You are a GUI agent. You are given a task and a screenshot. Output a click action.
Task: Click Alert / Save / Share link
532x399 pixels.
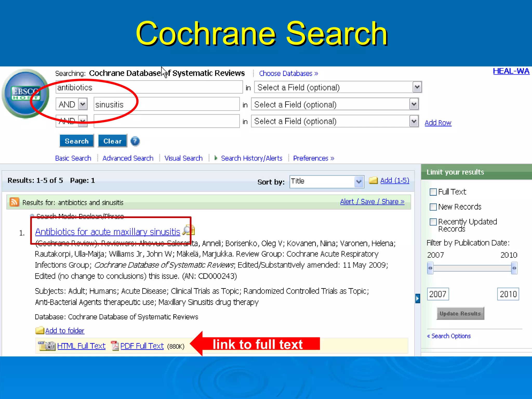[x=372, y=201]
